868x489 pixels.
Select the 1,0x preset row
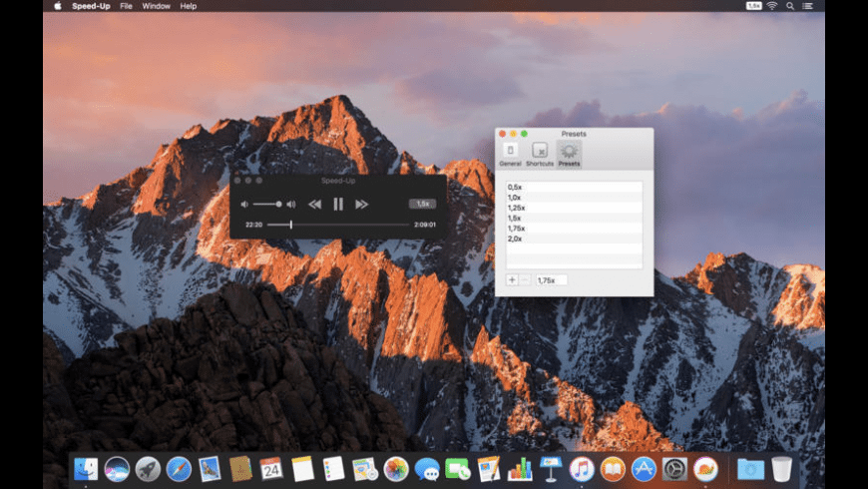pyautogui.click(x=574, y=198)
